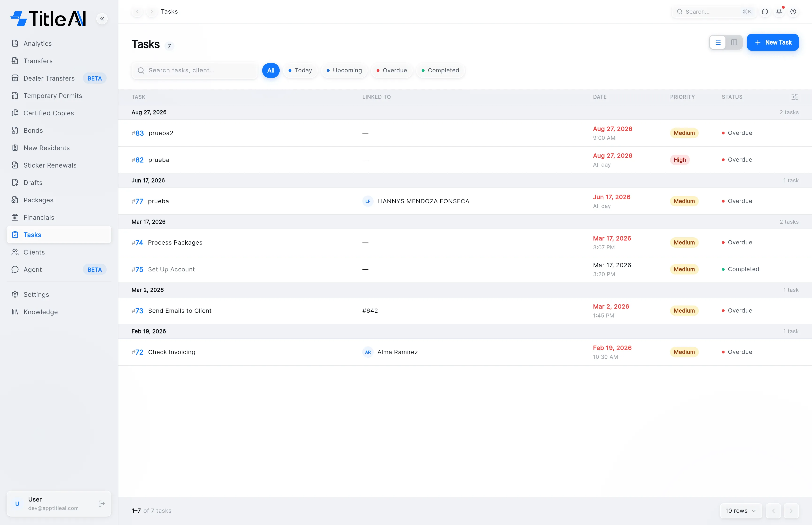Viewport: 812px width, 525px height.
Task: Switch to list view
Action: pos(718,43)
